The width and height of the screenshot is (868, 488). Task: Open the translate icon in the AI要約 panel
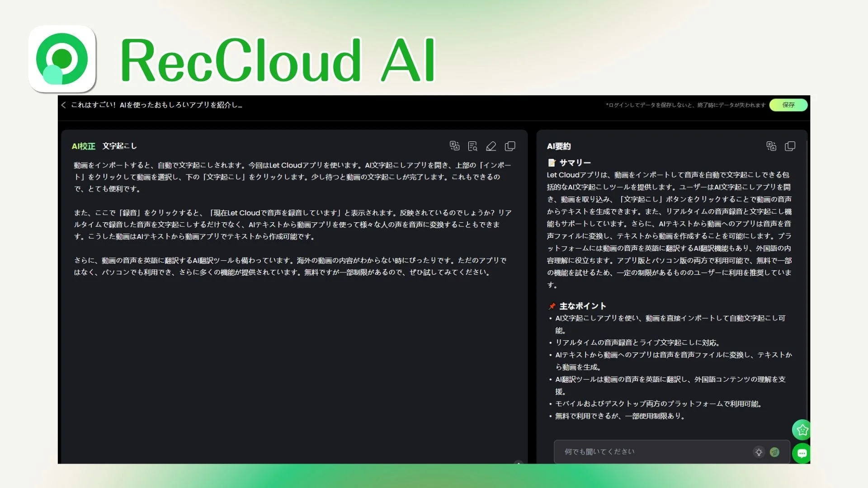(772, 146)
